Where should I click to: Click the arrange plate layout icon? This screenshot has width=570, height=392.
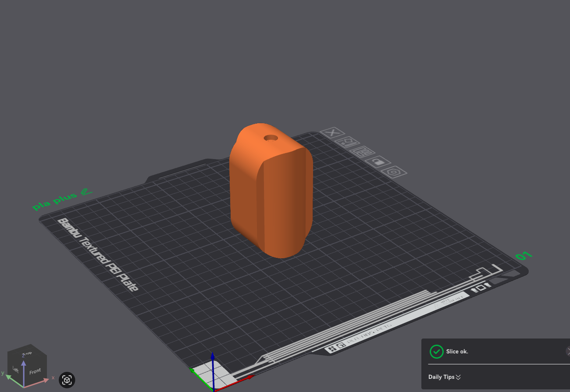pos(362,152)
